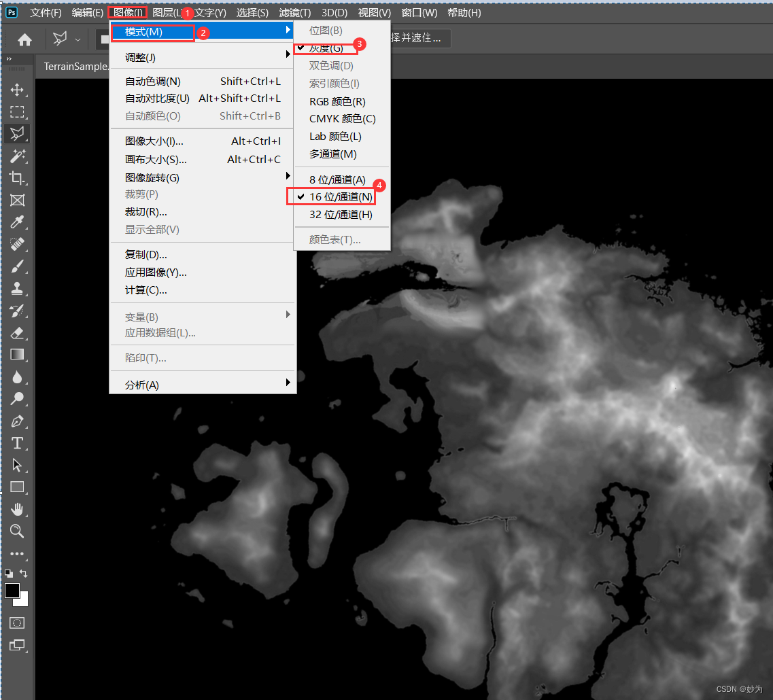Reset default foreground and background colors
Image resolution: width=773 pixels, height=700 pixels.
[x=9, y=574]
